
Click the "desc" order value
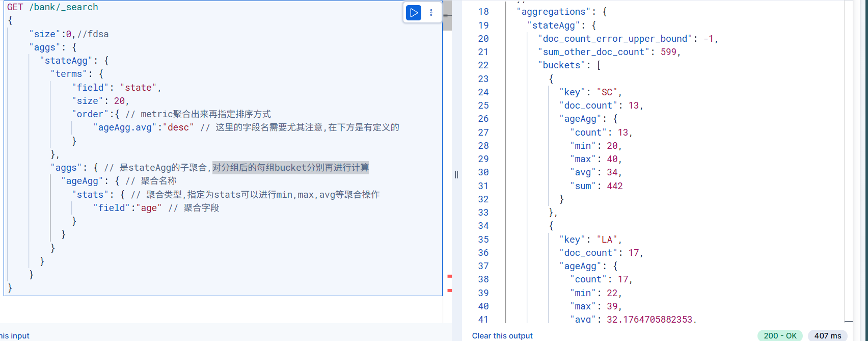178,127
